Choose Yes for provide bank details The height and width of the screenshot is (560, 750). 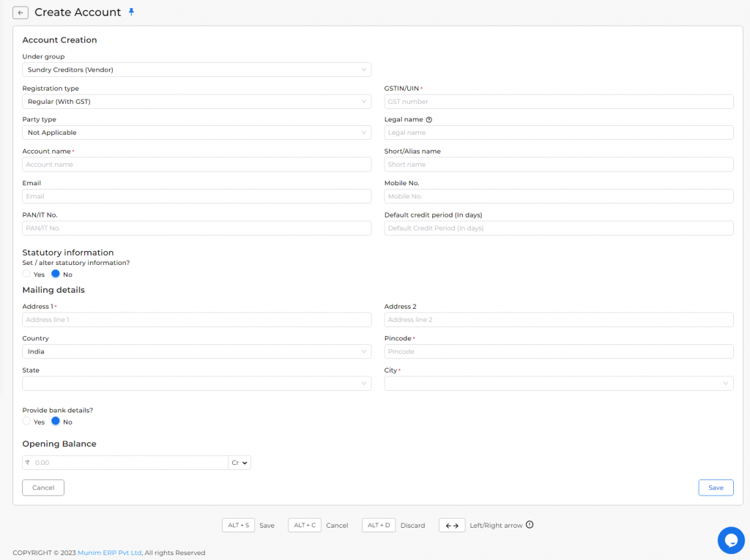26,422
